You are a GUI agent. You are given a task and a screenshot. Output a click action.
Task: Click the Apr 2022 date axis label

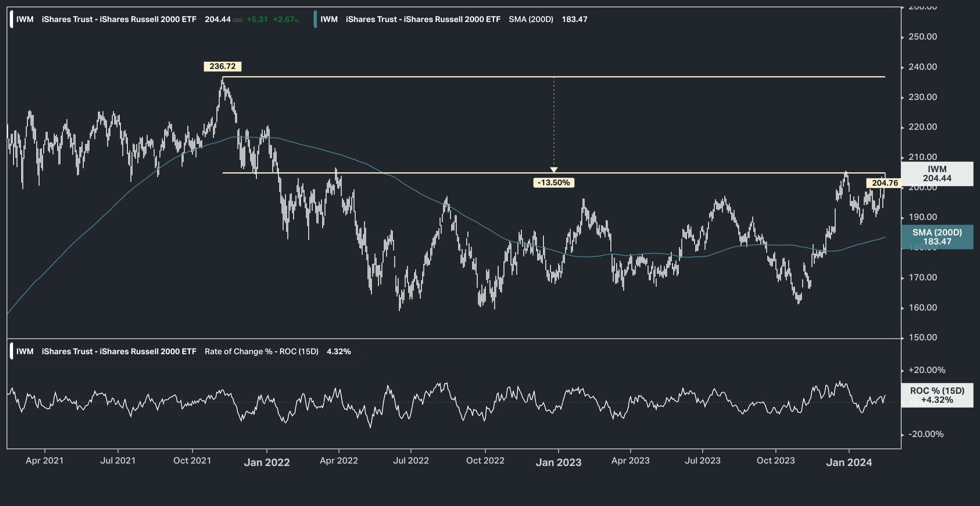(x=339, y=461)
